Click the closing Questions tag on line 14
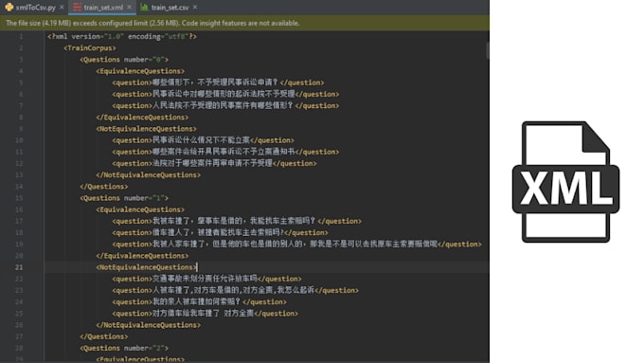 point(104,186)
